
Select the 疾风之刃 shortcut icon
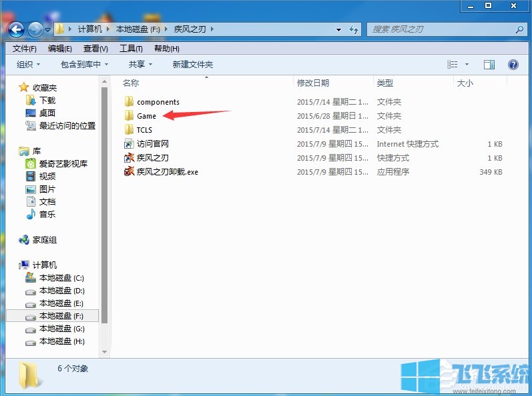tap(129, 158)
